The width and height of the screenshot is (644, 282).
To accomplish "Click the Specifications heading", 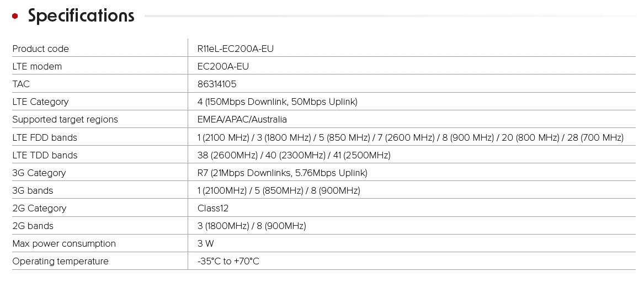I will pos(81,16).
